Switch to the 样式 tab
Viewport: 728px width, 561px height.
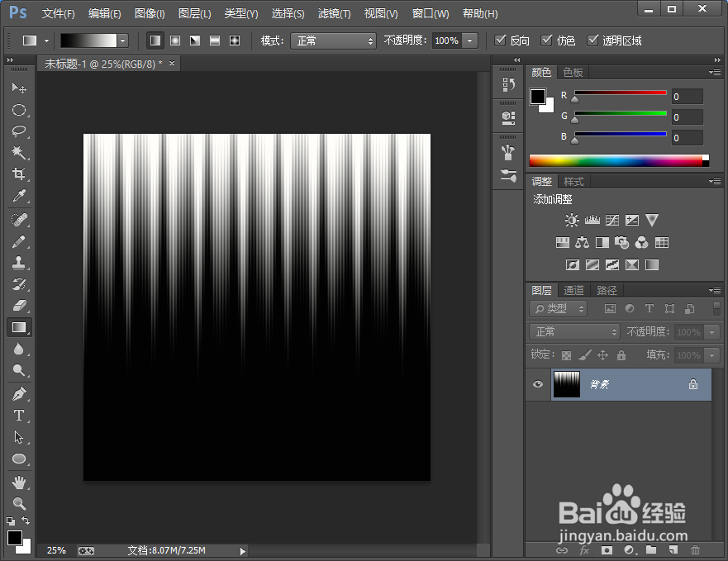[573, 181]
